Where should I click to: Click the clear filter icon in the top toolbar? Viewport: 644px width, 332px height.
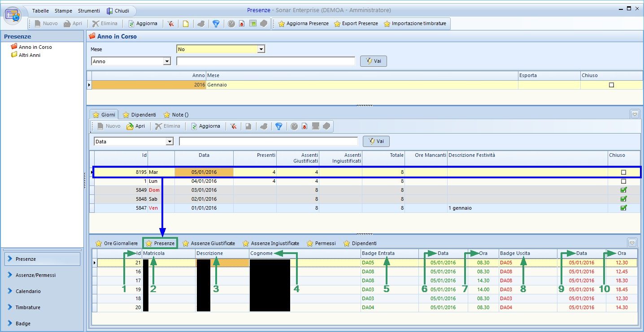click(171, 24)
